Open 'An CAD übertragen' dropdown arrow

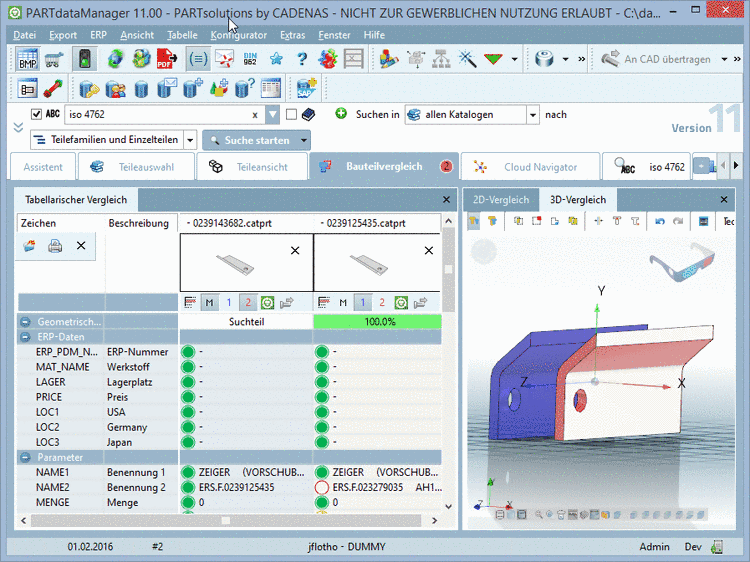coord(724,59)
